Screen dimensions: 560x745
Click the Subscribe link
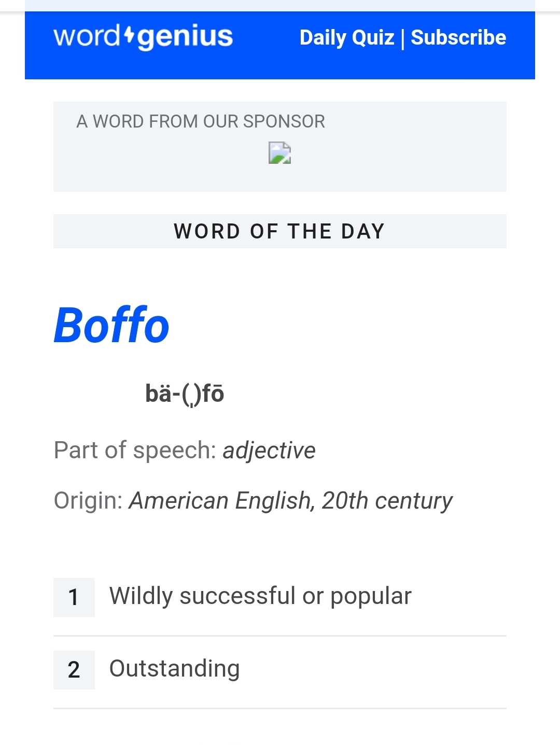(x=458, y=38)
